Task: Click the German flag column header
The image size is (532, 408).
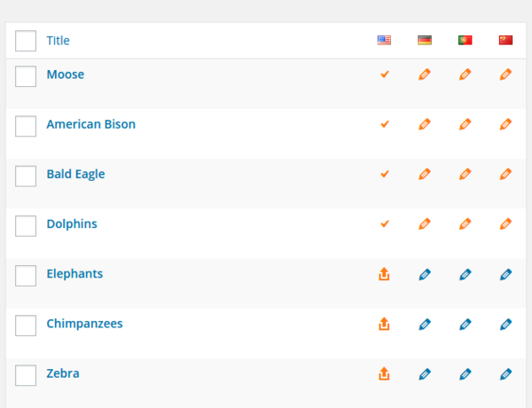Action: coord(425,40)
